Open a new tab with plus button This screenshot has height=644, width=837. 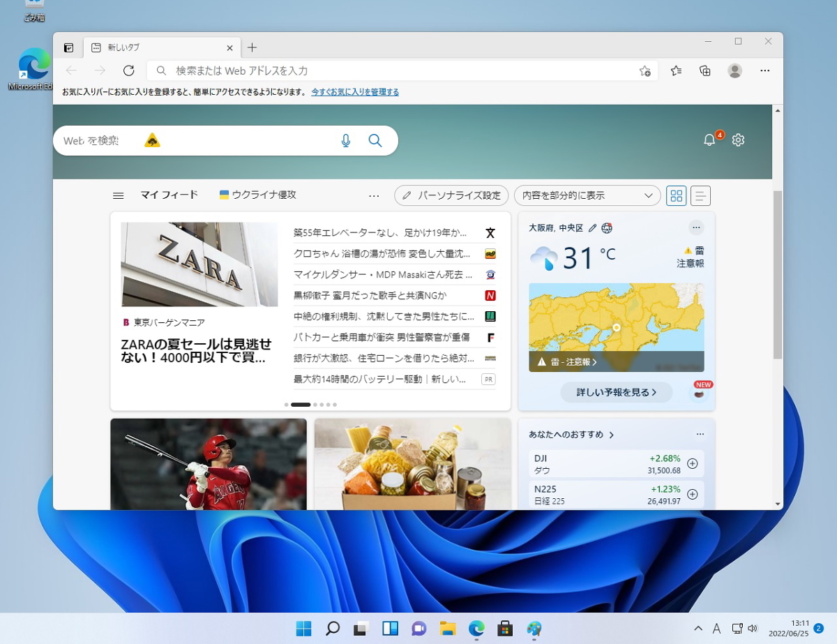pos(252,47)
